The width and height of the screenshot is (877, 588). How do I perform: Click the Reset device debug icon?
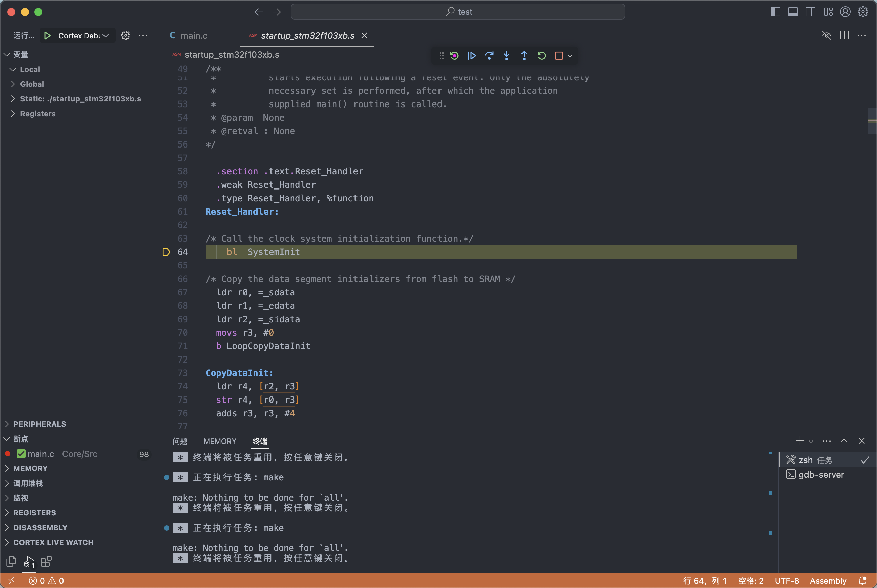tap(454, 56)
